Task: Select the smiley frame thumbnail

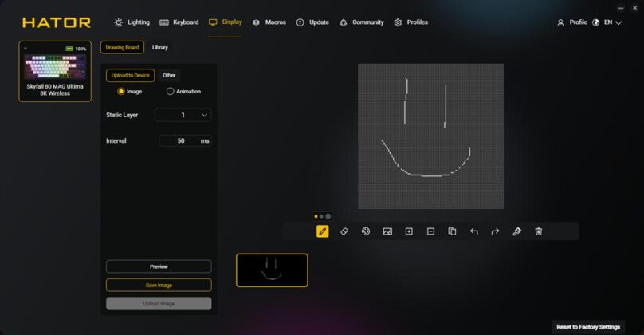Action: tap(272, 270)
